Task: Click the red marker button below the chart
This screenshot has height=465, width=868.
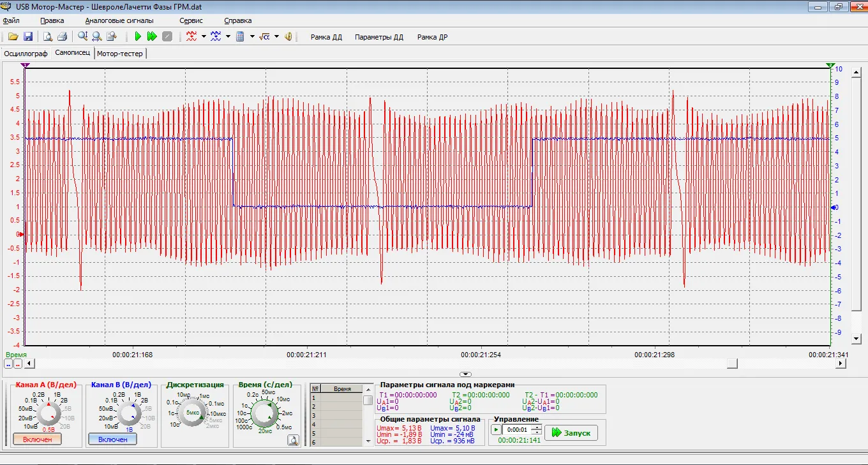Action: 18,364
